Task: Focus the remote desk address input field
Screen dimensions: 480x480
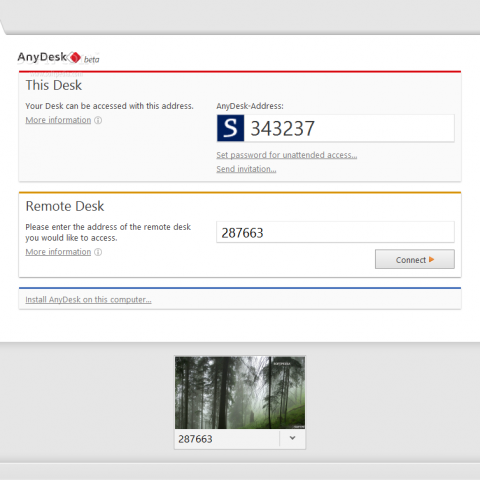Action: tap(335, 232)
